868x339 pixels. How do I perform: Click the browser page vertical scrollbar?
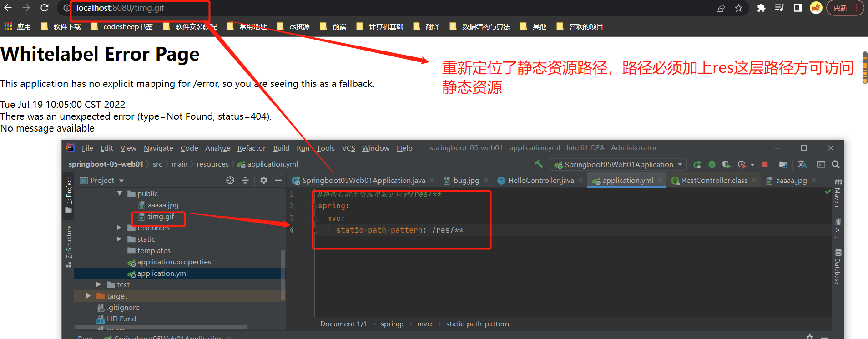[x=865, y=68]
